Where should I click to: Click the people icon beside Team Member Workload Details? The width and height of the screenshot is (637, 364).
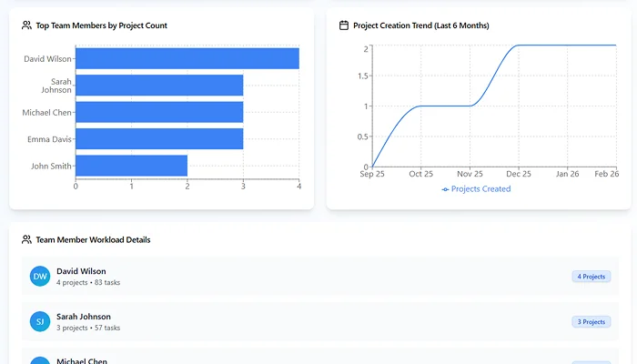pos(27,240)
